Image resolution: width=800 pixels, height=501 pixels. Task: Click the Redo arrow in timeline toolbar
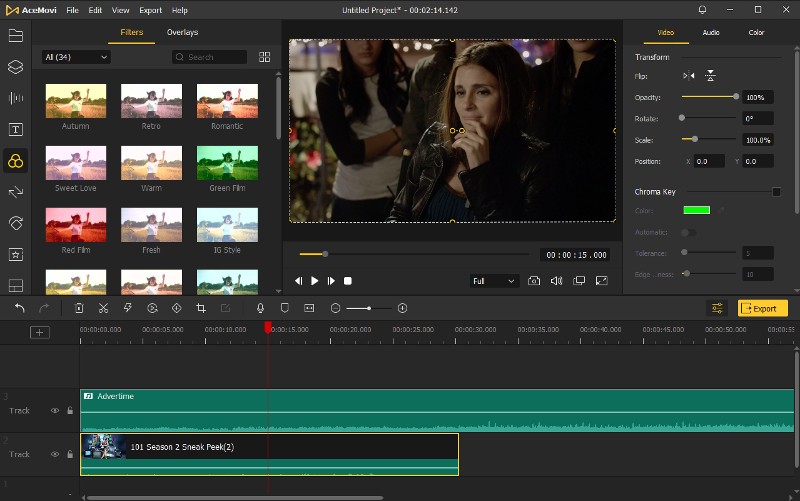pyautogui.click(x=44, y=308)
